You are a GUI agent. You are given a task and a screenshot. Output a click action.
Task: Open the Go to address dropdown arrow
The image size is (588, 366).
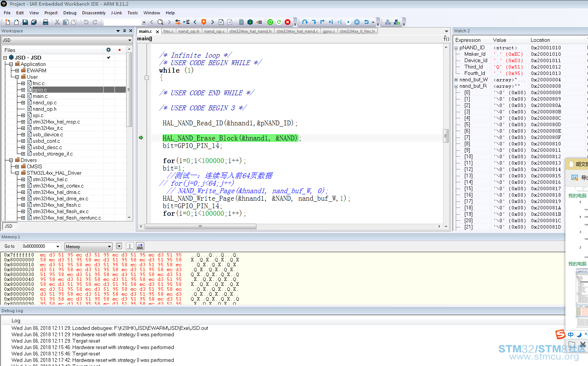click(58, 246)
